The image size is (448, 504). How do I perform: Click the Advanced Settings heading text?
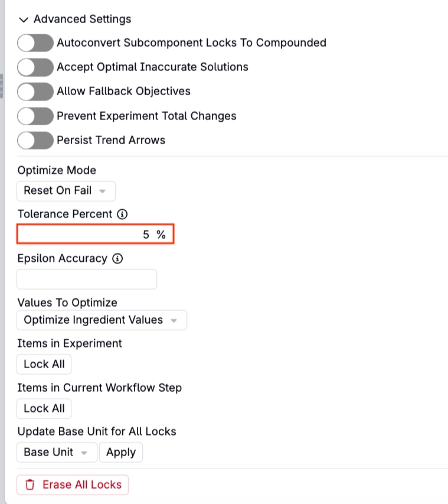pyautogui.click(x=83, y=19)
